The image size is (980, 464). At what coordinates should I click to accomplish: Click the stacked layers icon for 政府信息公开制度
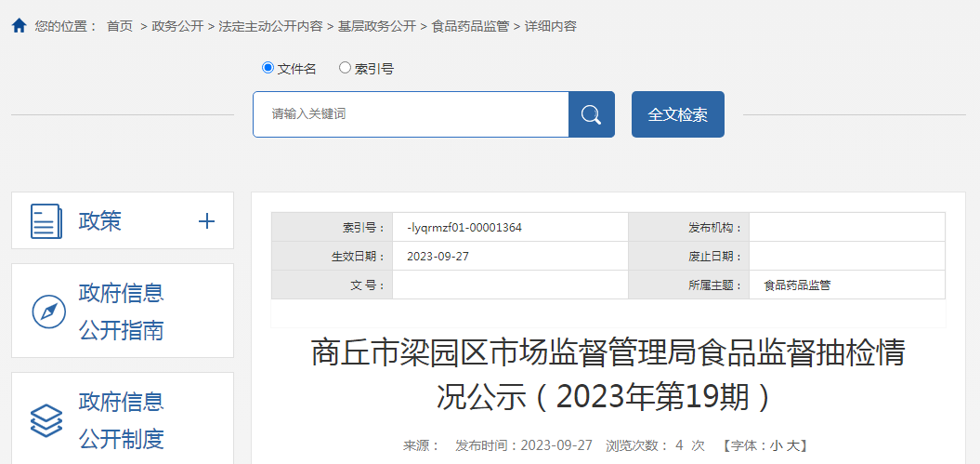[46, 420]
